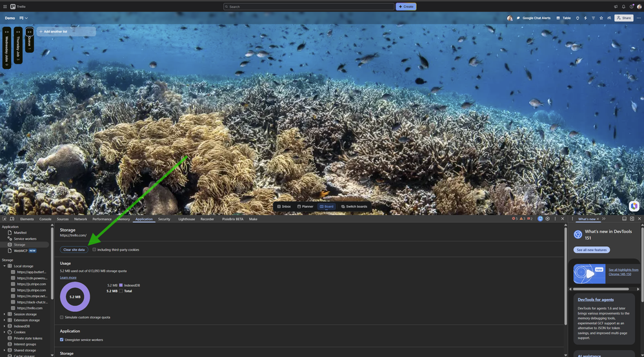Image resolution: width=644 pixels, height=357 pixels.
Task: Click the warnings count badge in DevTools
Action: click(523, 218)
